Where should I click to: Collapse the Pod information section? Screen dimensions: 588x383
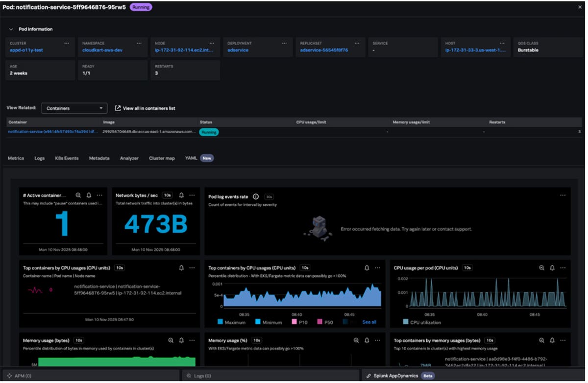[x=12, y=29]
